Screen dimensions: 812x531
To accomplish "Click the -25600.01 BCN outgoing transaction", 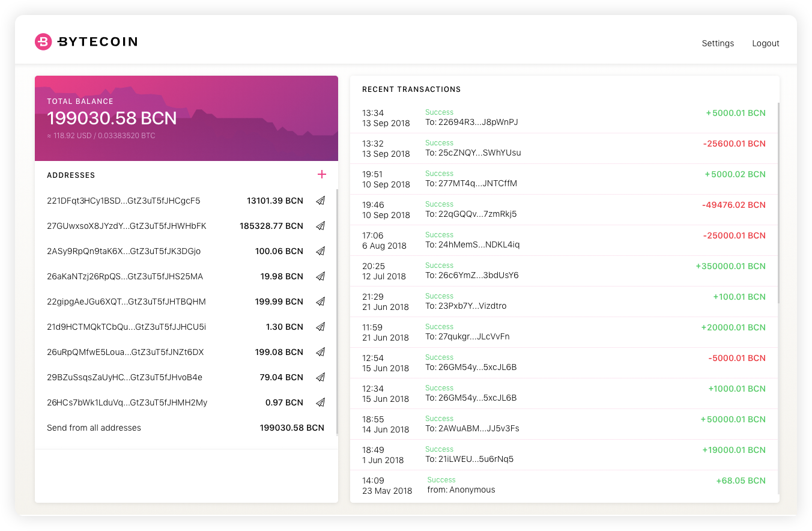I will [735, 144].
